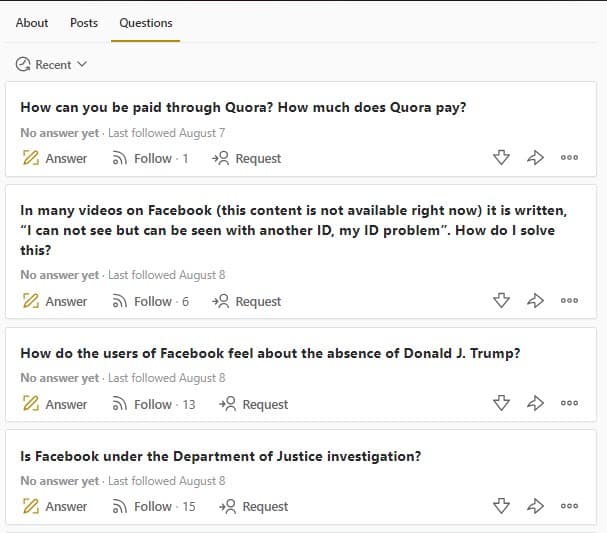Open question about being paid through Quora
The image size is (607, 533).
[x=243, y=107]
